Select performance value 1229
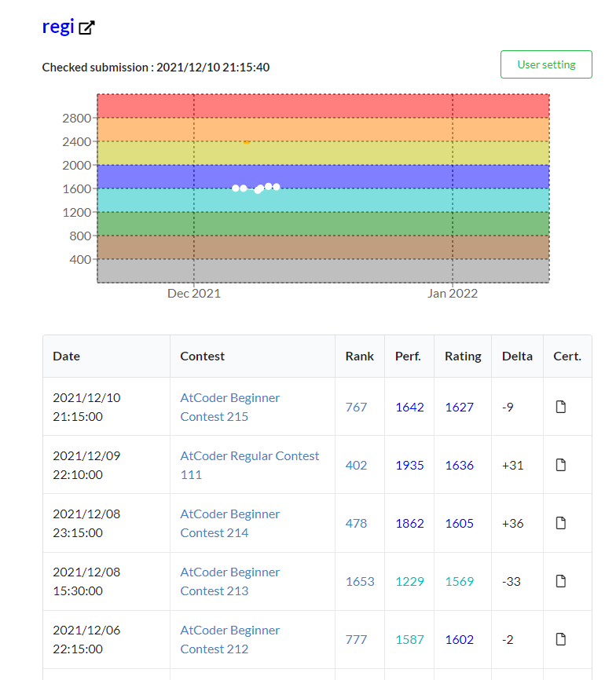The height and width of the screenshot is (680, 616). (409, 582)
